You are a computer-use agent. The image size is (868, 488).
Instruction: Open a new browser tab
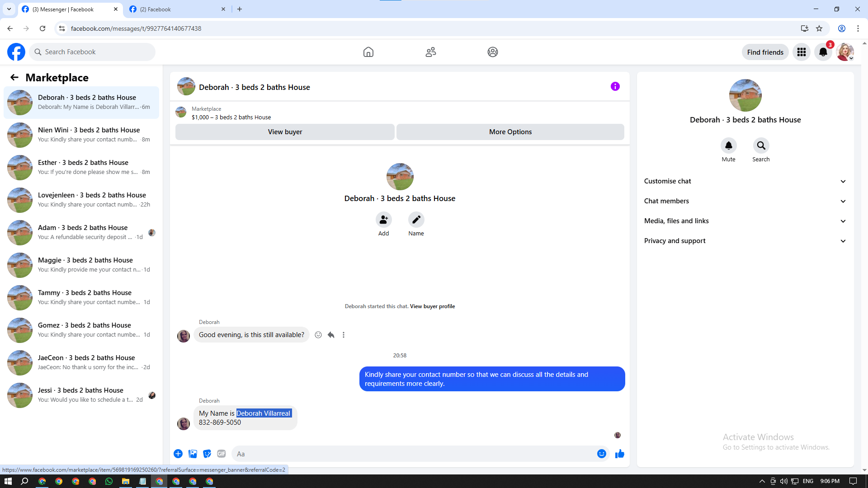[240, 9]
